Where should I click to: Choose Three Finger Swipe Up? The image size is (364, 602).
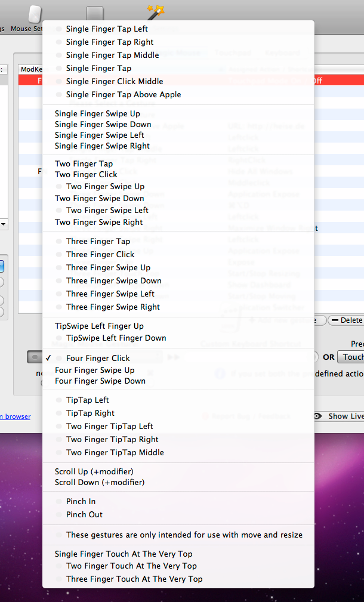click(x=108, y=267)
